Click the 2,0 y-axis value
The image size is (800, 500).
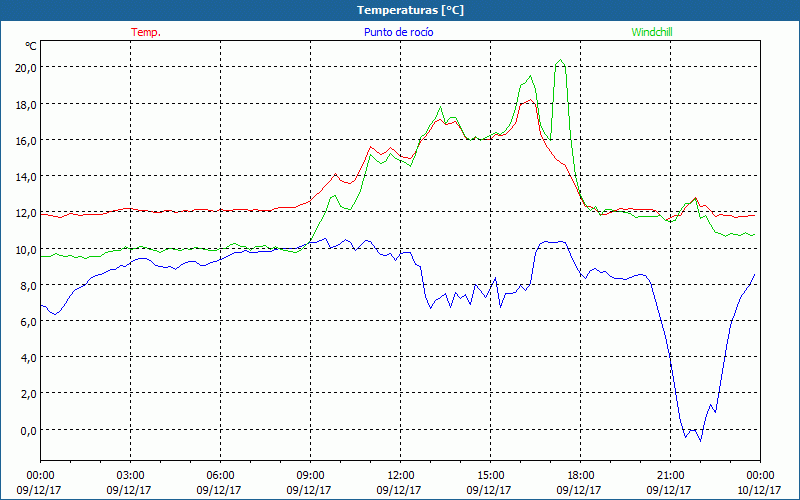tap(28, 394)
